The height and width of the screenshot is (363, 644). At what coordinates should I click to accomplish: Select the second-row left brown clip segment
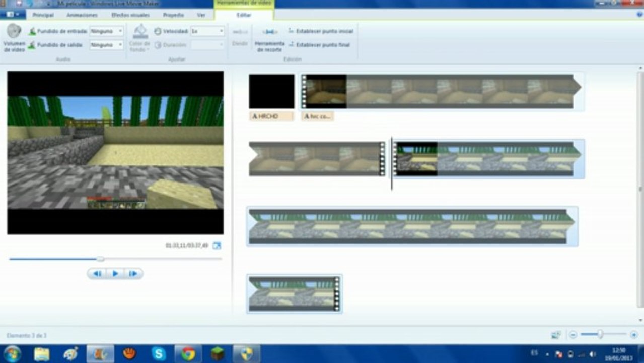317,159
